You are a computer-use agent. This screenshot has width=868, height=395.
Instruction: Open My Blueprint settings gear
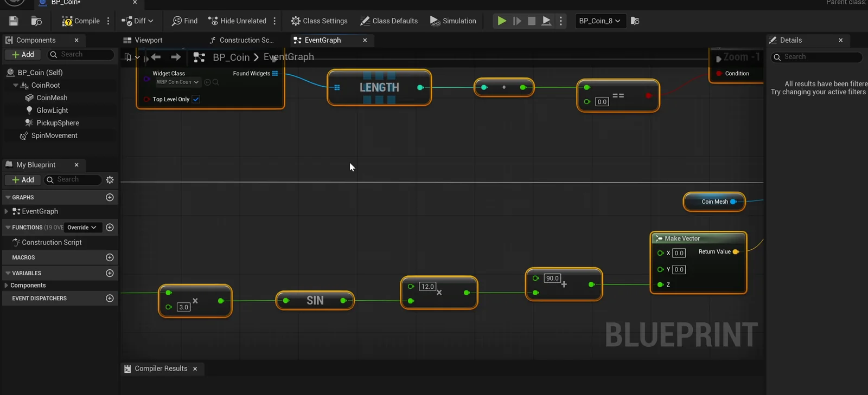tap(110, 180)
